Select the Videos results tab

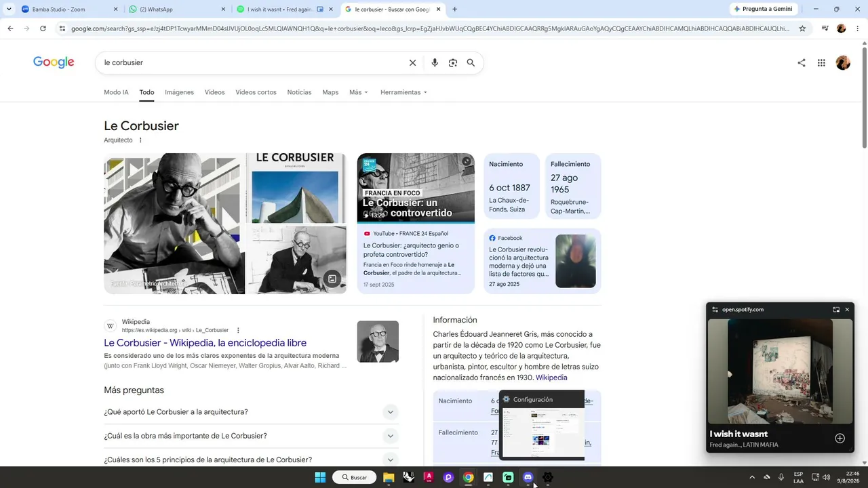[214, 92]
